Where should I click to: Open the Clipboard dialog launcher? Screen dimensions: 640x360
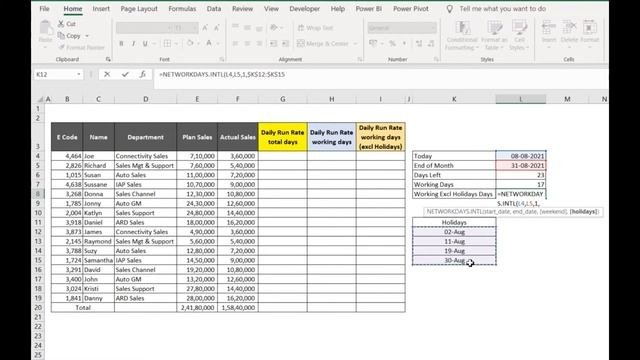point(108,60)
